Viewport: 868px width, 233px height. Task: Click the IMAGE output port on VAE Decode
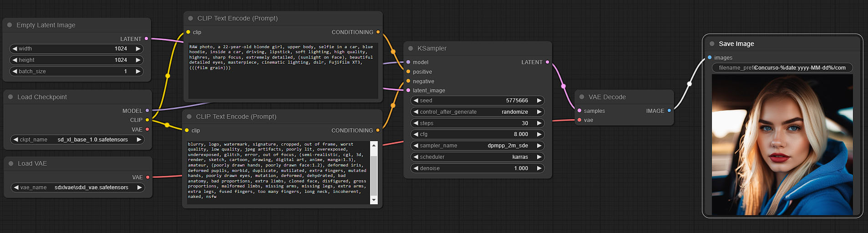tap(669, 111)
